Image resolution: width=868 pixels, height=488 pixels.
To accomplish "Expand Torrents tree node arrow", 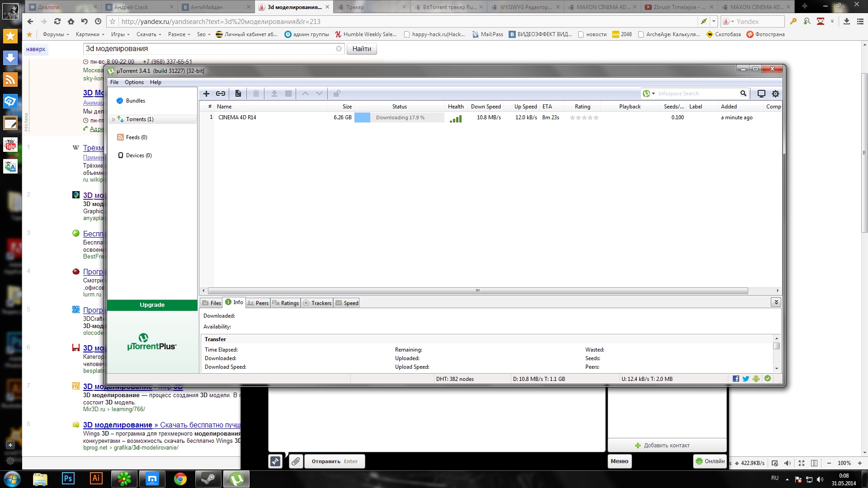I will [x=113, y=119].
